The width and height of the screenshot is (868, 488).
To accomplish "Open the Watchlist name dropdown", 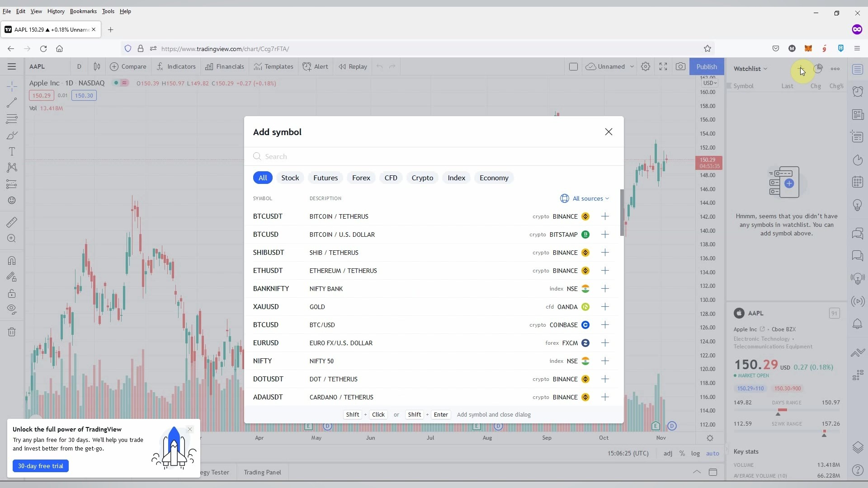I will [x=750, y=69].
